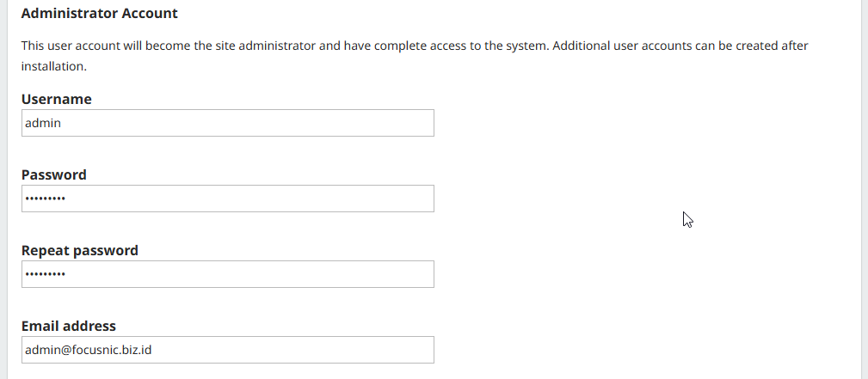
Task: Place cursor on the Repeat password dots
Action: (x=45, y=275)
